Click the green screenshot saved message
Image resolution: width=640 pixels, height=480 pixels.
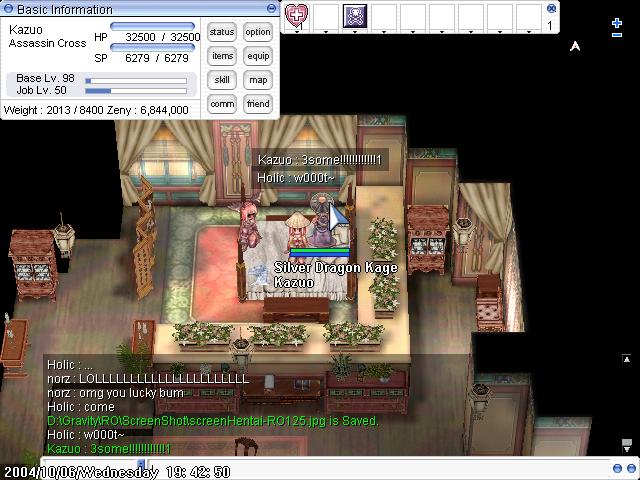tap(213, 420)
